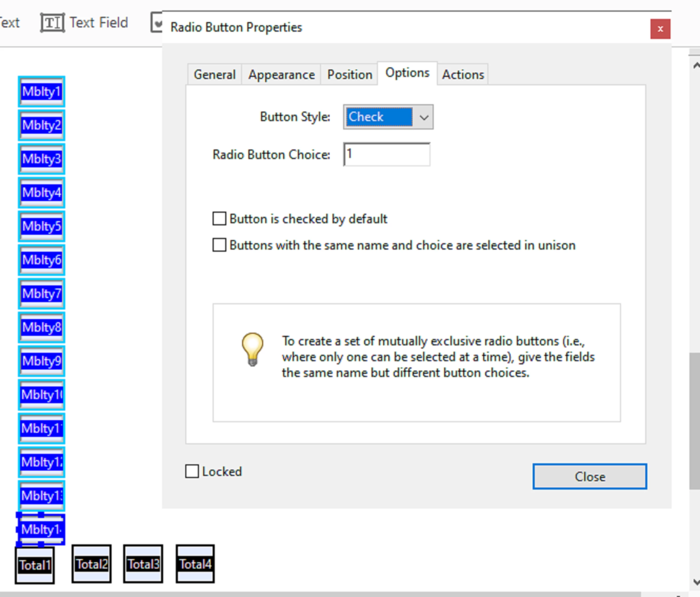Click the Radio Button Choice input field
The height and width of the screenshot is (597, 700).
pos(387,155)
